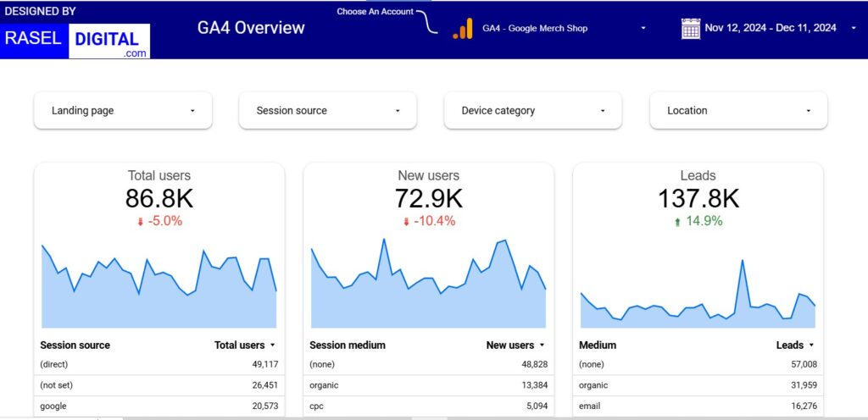
Task: Select the GA4 - Google Merch Shop account selector
Action: tap(564, 29)
